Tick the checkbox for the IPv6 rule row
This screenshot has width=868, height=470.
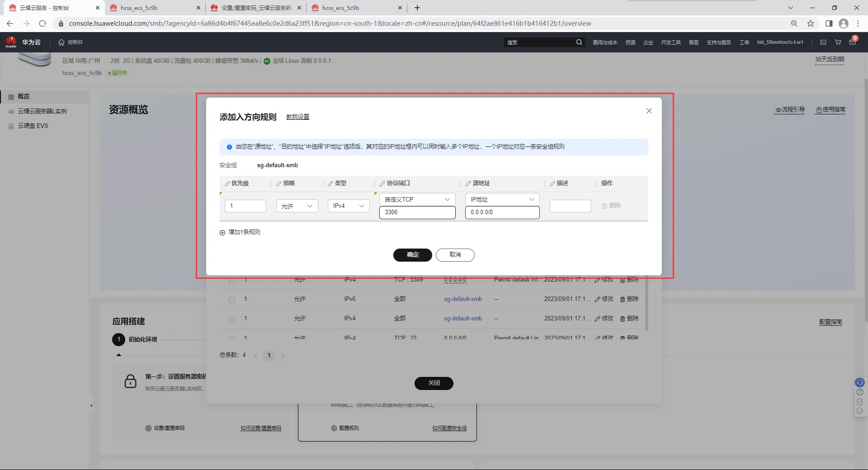[232, 300]
